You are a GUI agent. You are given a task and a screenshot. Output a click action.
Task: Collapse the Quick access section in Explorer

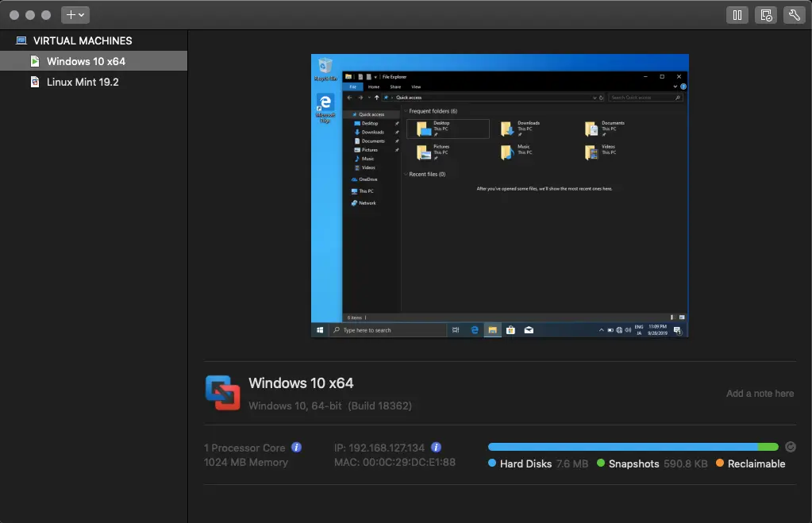[x=349, y=113]
